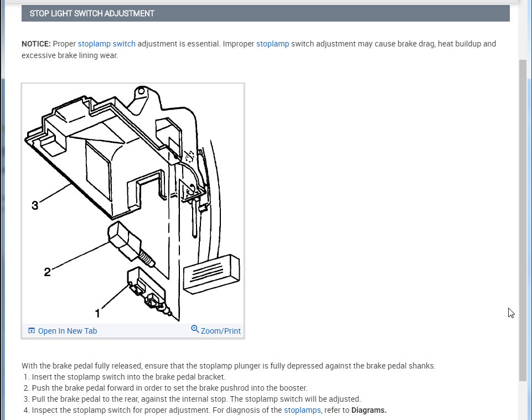532x420 pixels.
Task: Click the electrical connector part in diagram
Action: 148,290
